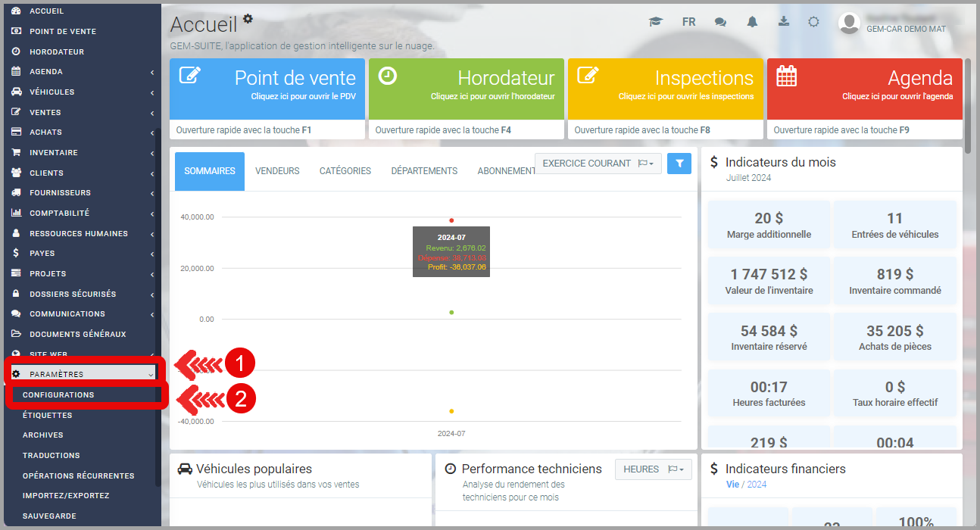Click the download icon in top bar
Viewport: 980px width, 530px height.
pos(783,22)
